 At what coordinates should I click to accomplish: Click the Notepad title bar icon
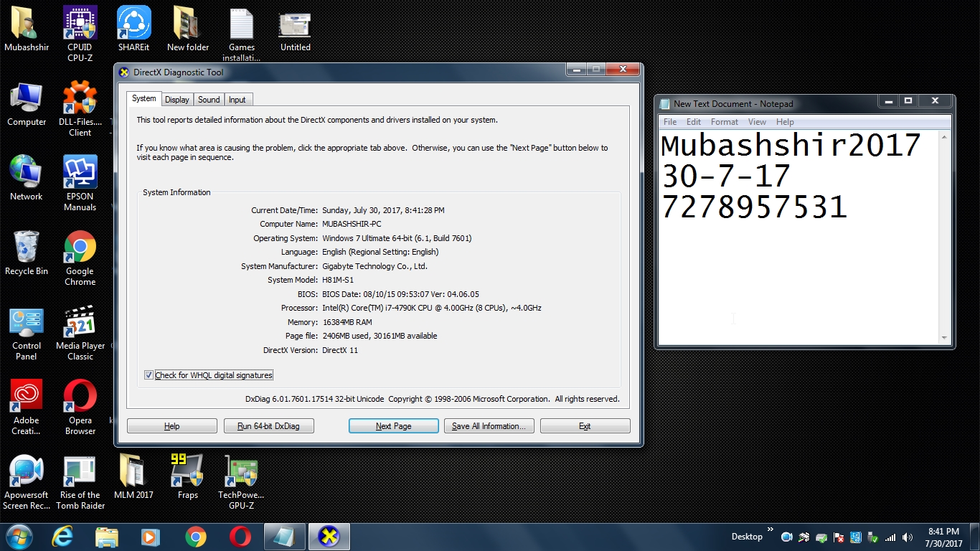[665, 104]
